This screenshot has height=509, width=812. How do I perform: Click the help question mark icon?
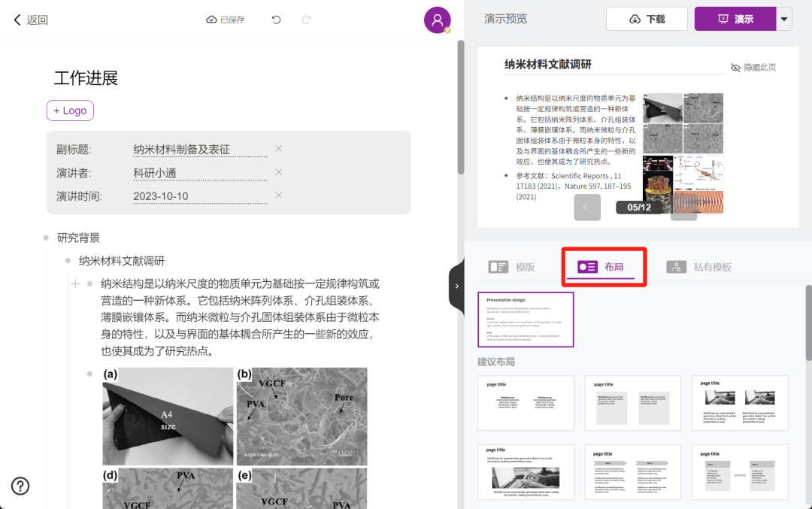pyautogui.click(x=20, y=486)
